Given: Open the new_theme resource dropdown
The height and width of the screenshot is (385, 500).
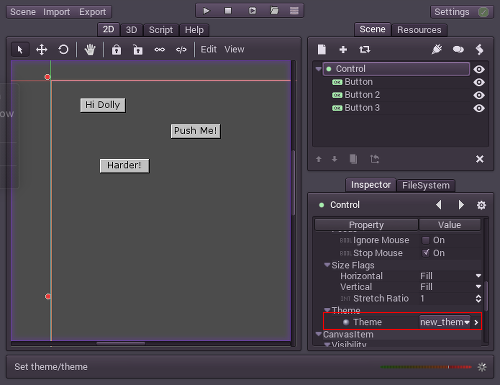Looking at the screenshot, I should click(445, 322).
